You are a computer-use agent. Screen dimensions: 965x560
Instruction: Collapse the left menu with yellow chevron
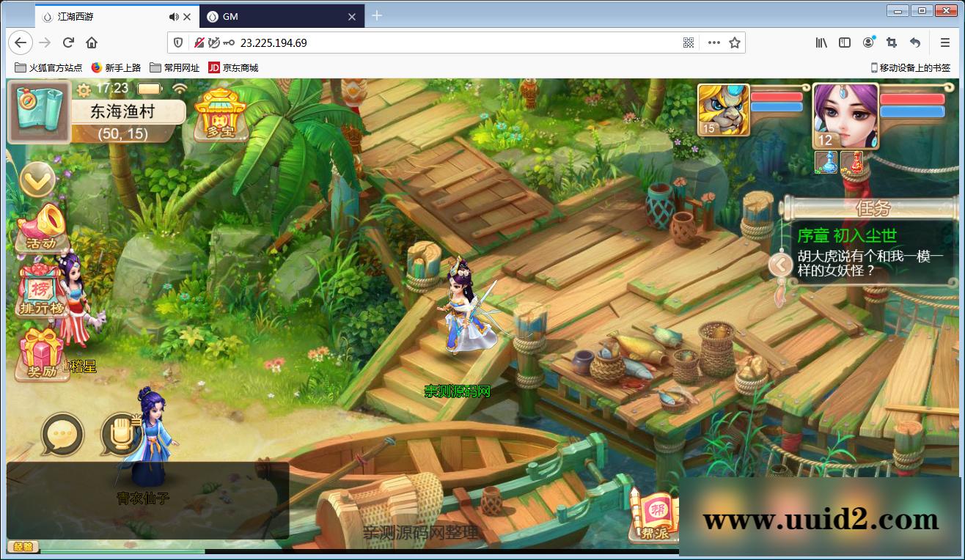37,180
